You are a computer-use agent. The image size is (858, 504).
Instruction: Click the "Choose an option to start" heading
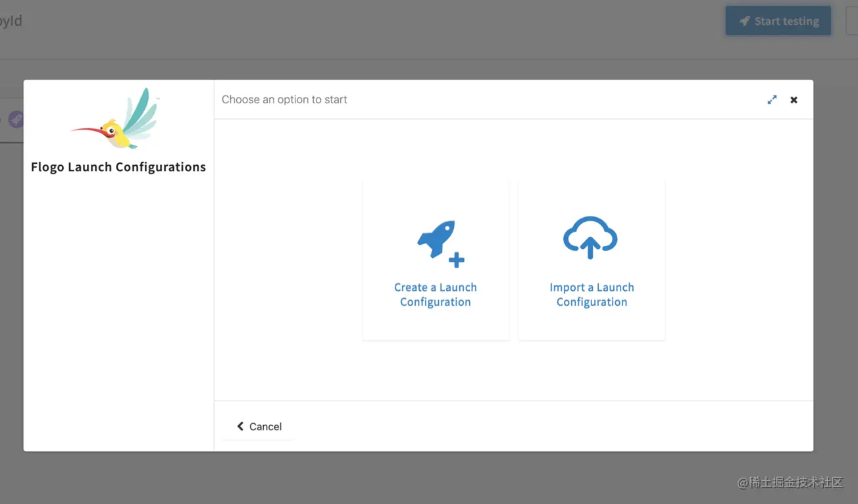[x=284, y=99]
